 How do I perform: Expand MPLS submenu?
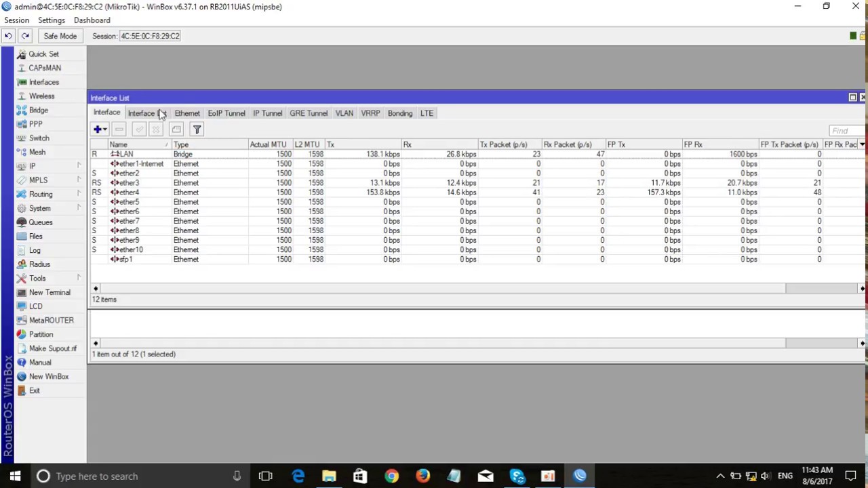(79, 180)
